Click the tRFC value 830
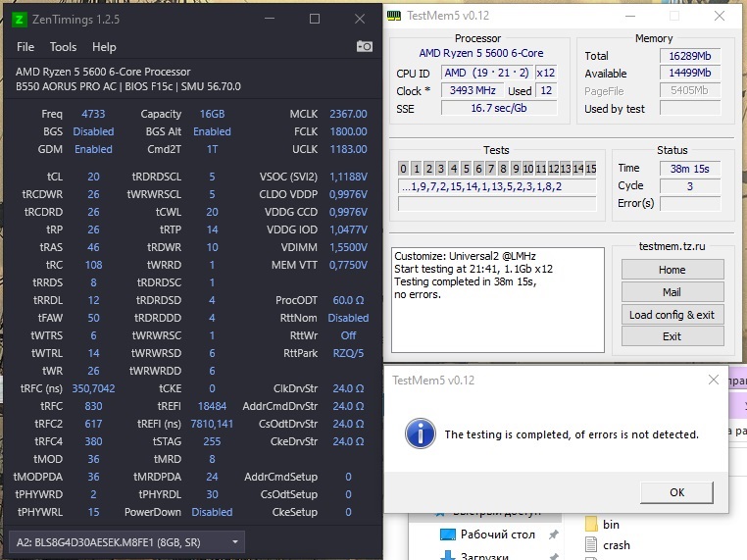The width and height of the screenshot is (747, 560). 93,406
